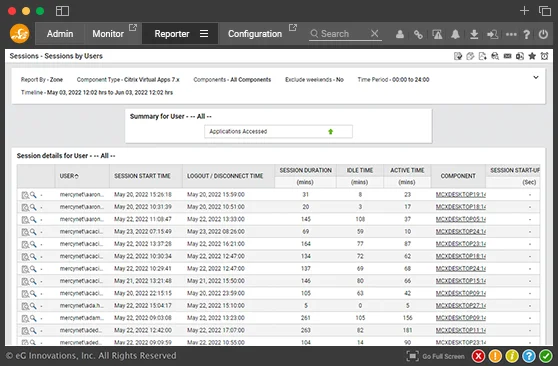This screenshot has height=366, width=558.
Task: Click Go Full Screen button
Action: tap(436, 356)
